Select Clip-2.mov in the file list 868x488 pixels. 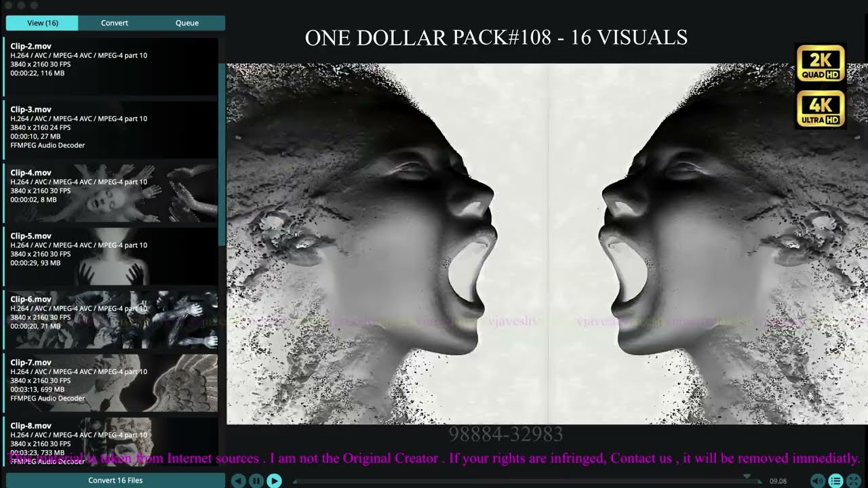click(x=111, y=66)
